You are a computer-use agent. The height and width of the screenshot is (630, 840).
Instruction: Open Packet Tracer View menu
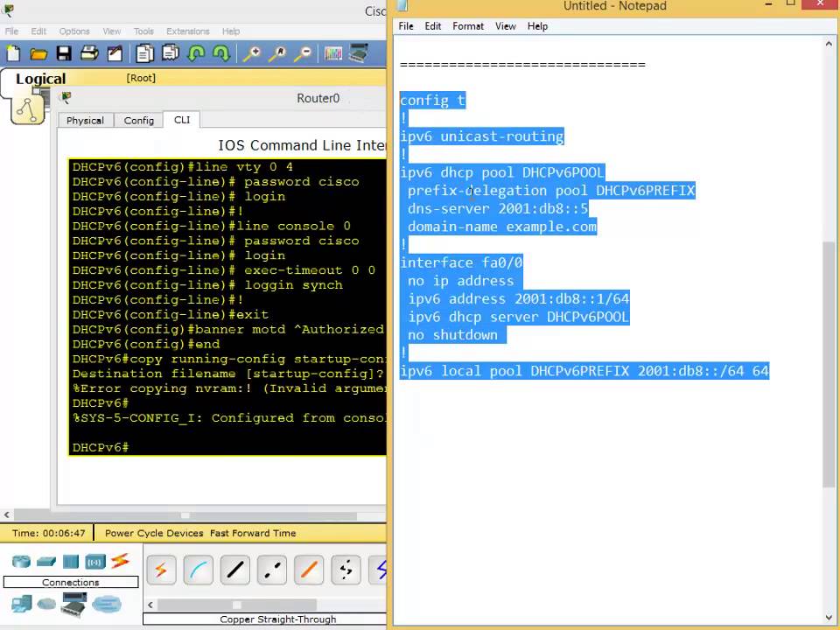pyautogui.click(x=112, y=31)
